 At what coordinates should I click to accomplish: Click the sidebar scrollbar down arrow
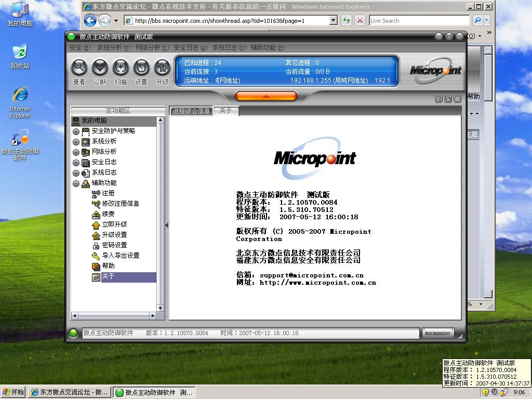pyautogui.click(x=160, y=308)
